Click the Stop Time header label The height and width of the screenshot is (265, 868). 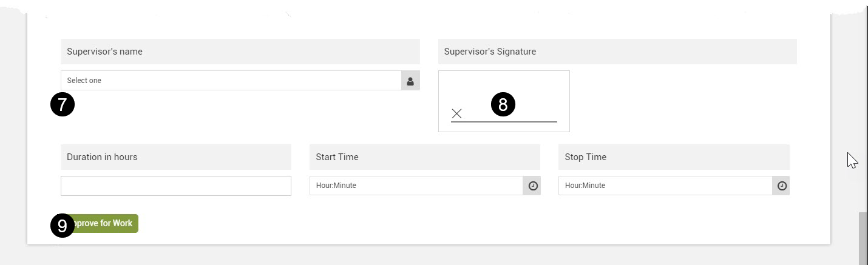click(585, 157)
